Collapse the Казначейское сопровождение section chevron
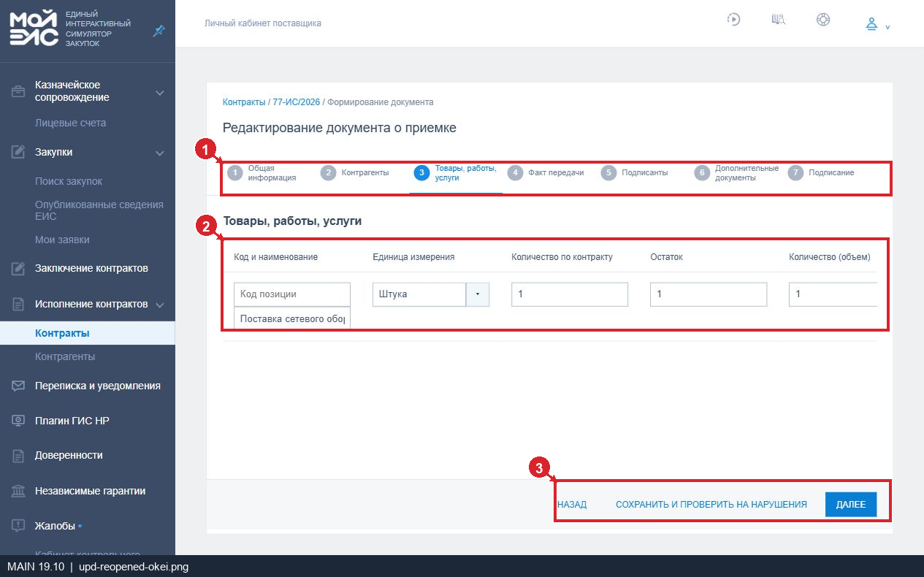Image resolution: width=924 pixels, height=577 pixels. 160,93
